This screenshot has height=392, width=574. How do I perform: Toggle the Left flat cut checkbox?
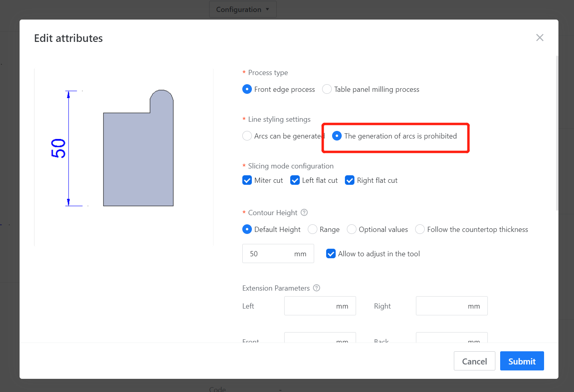[295, 180]
